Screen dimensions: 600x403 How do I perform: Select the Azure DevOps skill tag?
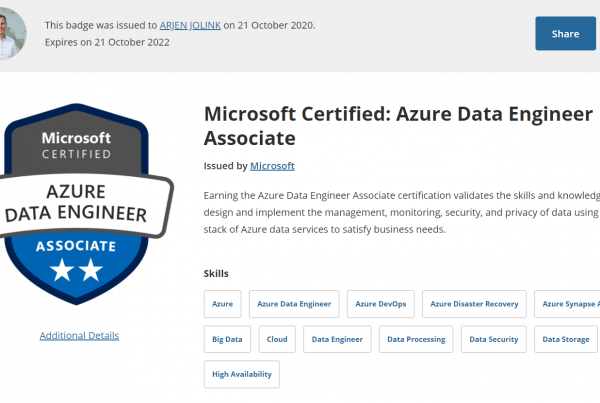(x=379, y=304)
